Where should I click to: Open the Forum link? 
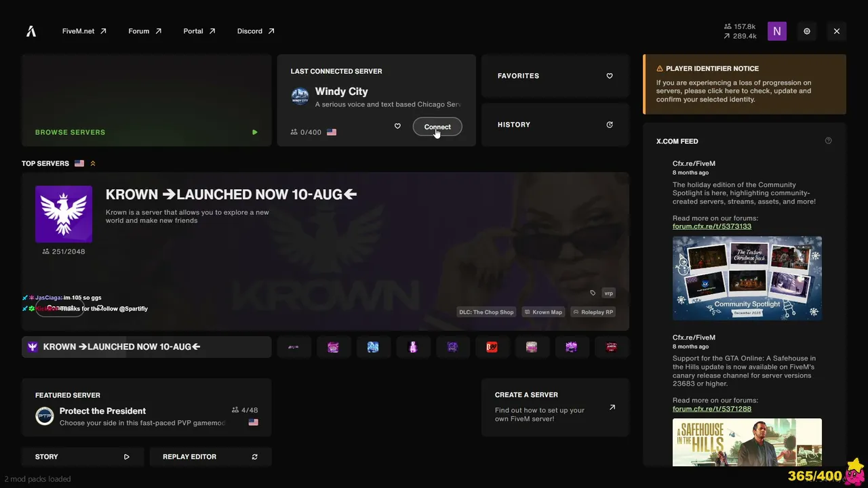coord(145,31)
